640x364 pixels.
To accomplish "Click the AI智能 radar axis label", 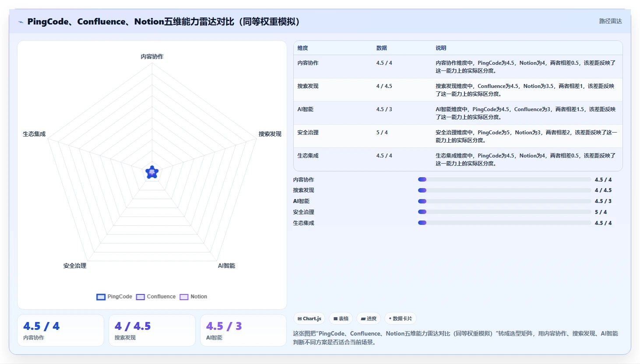I will (226, 266).
